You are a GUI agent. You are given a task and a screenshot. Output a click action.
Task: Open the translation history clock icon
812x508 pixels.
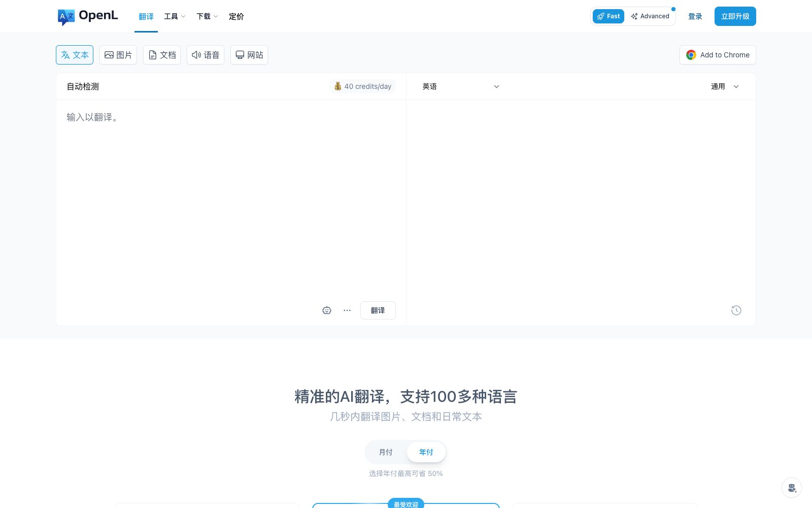pyautogui.click(x=736, y=310)
